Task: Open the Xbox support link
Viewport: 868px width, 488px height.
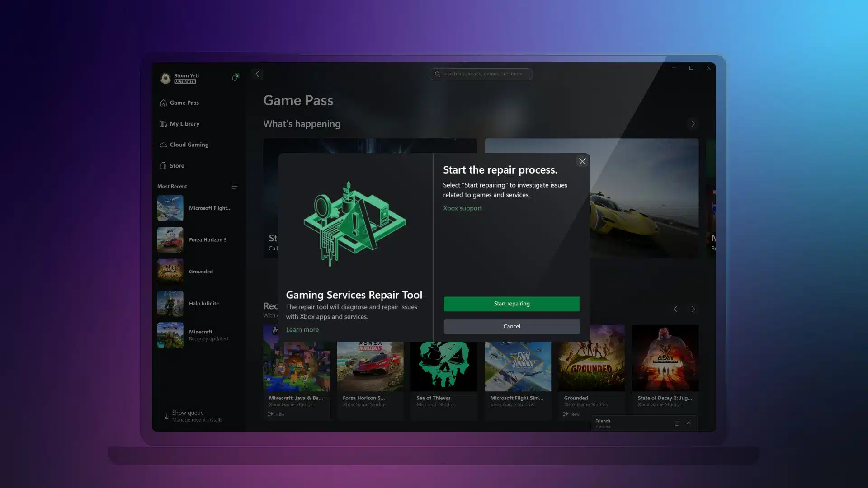Action: [462, 208]
